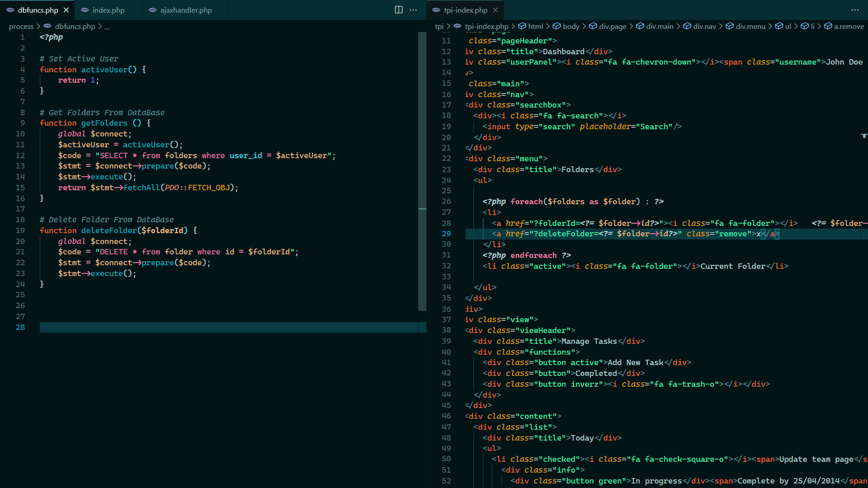This screenshot has width=868, height=488.
Task: Select ul breadcrumb element
Action: tap(788, 27)
